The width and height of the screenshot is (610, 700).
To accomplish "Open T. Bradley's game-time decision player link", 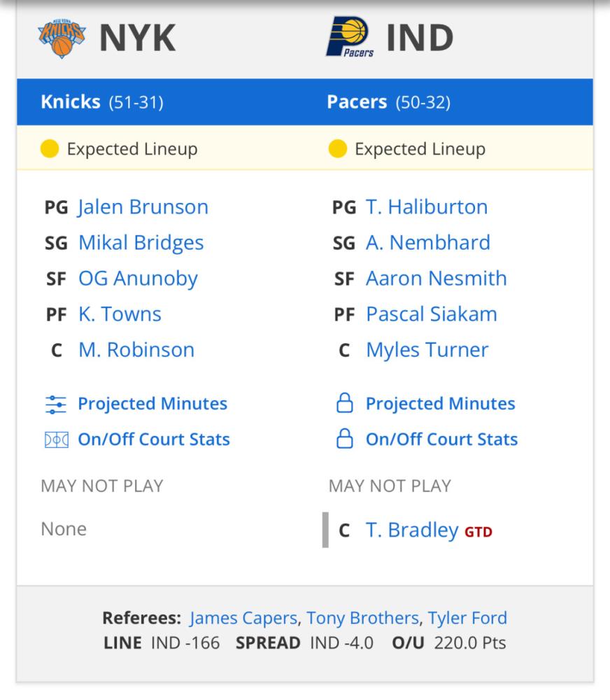I will coord(412,530).
